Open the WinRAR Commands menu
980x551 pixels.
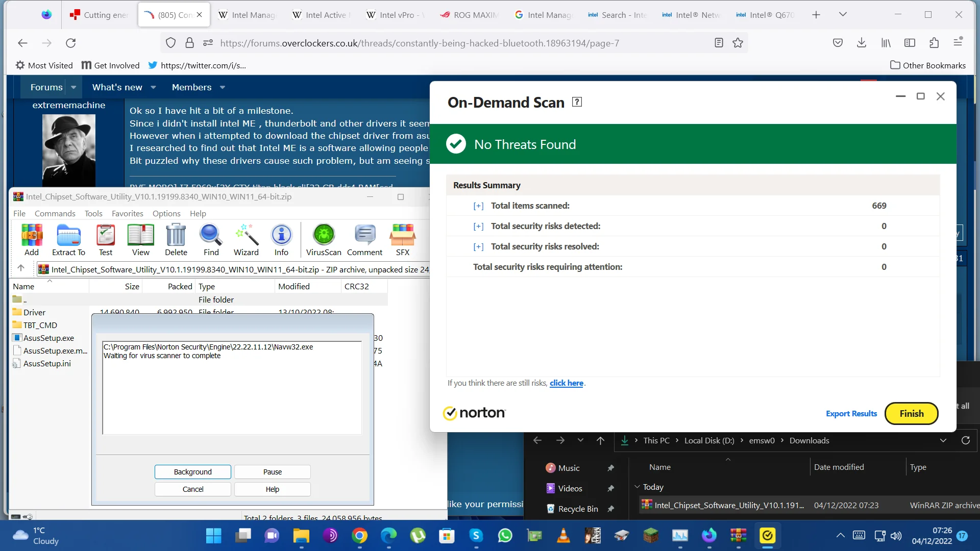point(55,214)
